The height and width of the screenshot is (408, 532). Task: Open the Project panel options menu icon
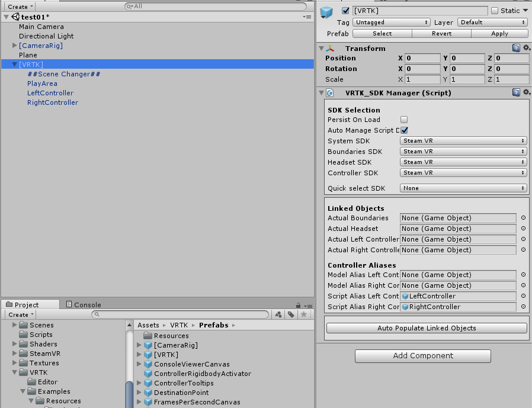[308, 306]
